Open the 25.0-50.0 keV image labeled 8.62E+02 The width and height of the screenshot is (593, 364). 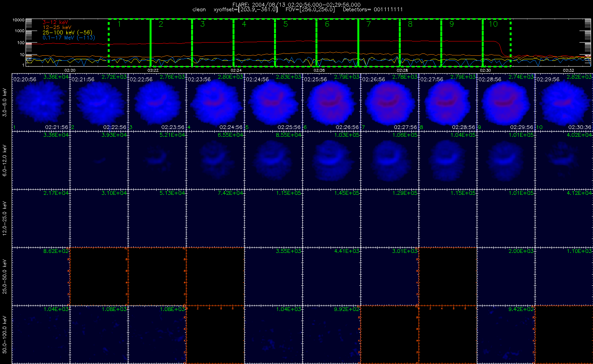pyautogui.click(x=41, y=276)
